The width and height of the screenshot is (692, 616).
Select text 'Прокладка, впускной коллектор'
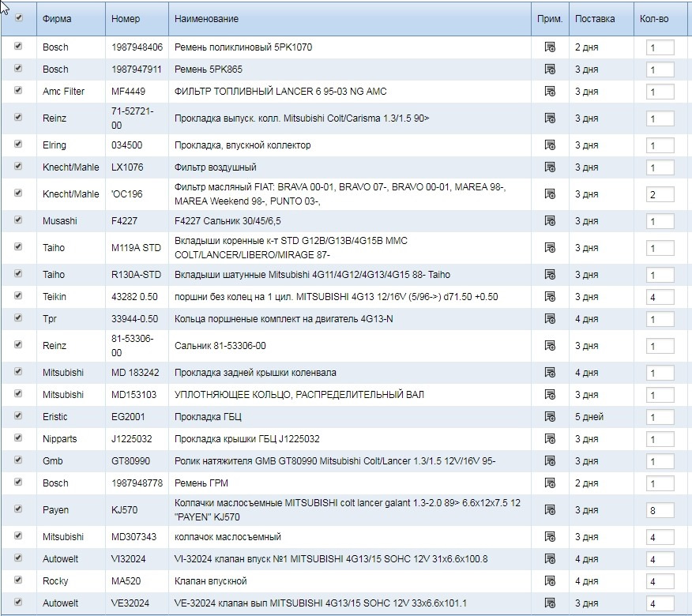point(243,145)
